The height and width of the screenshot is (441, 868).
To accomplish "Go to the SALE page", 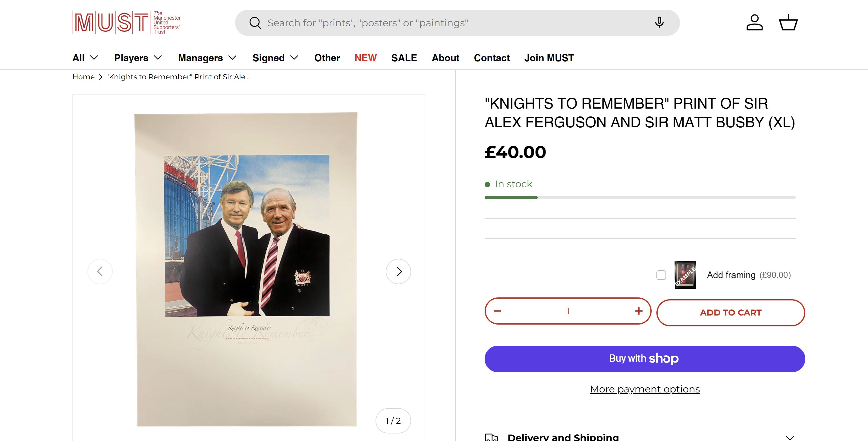I will point(404,58).
